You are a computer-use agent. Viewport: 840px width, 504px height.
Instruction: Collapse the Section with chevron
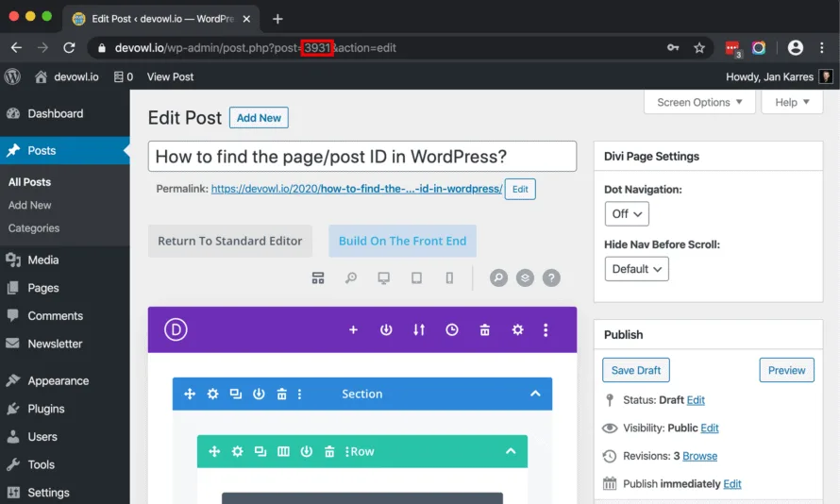click(x=535, y=394)
